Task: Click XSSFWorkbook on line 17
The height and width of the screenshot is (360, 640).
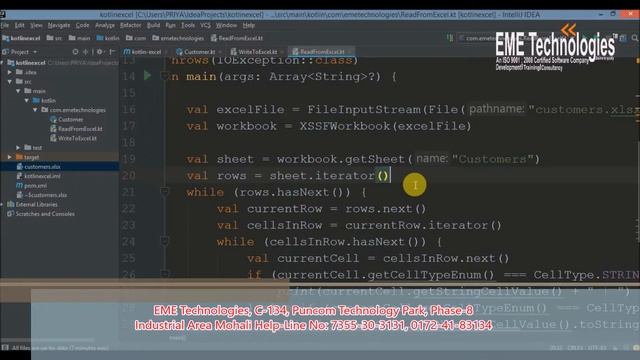Action: pyautogui.click(x=344, y=126)
